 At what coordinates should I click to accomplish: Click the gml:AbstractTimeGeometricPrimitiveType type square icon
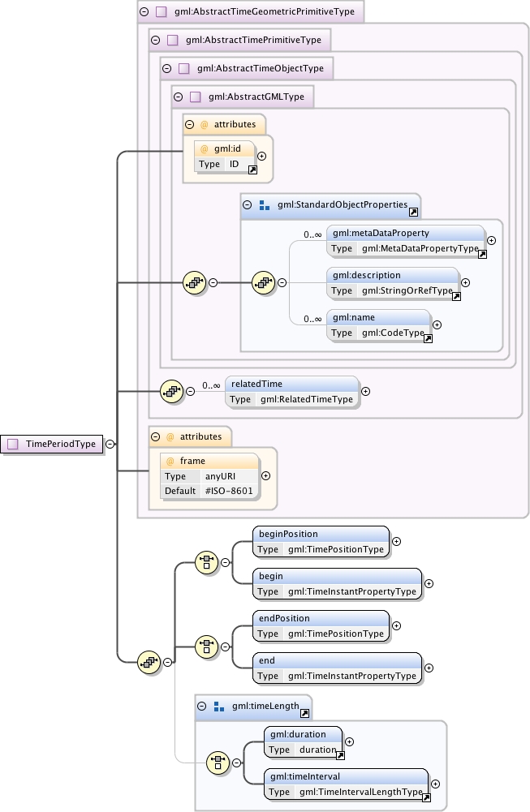coord(162,12)
